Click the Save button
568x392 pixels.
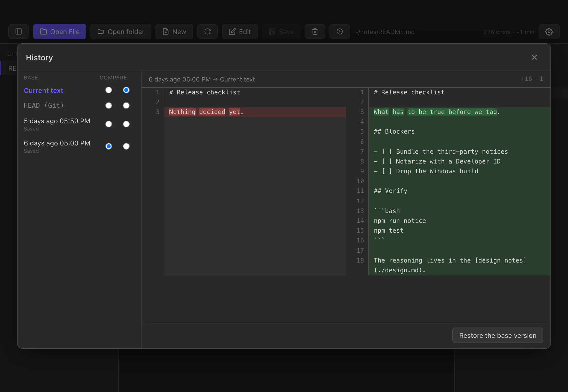(281, 31)
